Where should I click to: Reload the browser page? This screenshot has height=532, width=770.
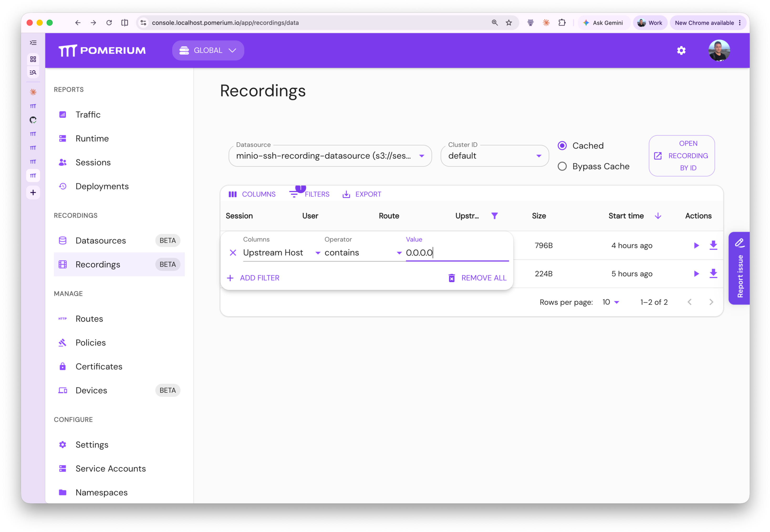pos(109,23)
